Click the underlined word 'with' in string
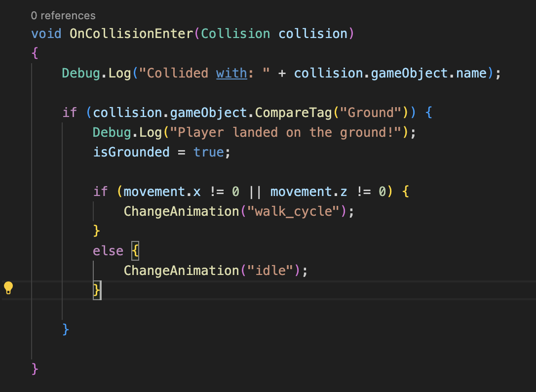Viewport: 536px width, 392px height. 231,73
